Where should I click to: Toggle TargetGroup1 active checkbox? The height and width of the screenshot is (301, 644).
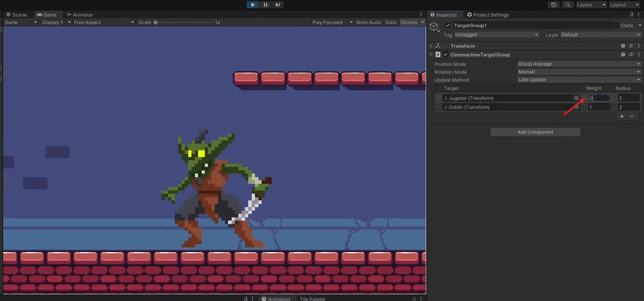[x=448, y=25]
